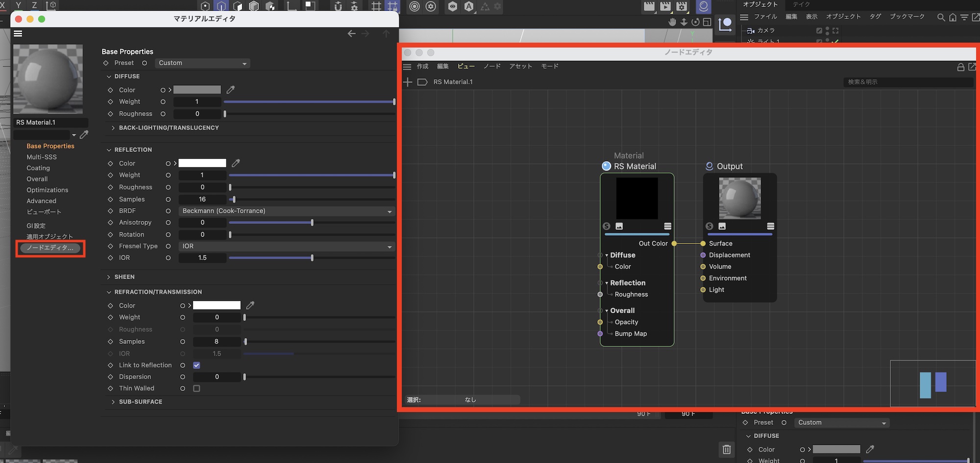Viewport: 980px width, 463px height.
Task: Click the Reflection Color eyedropper icon
Action: 236,163
